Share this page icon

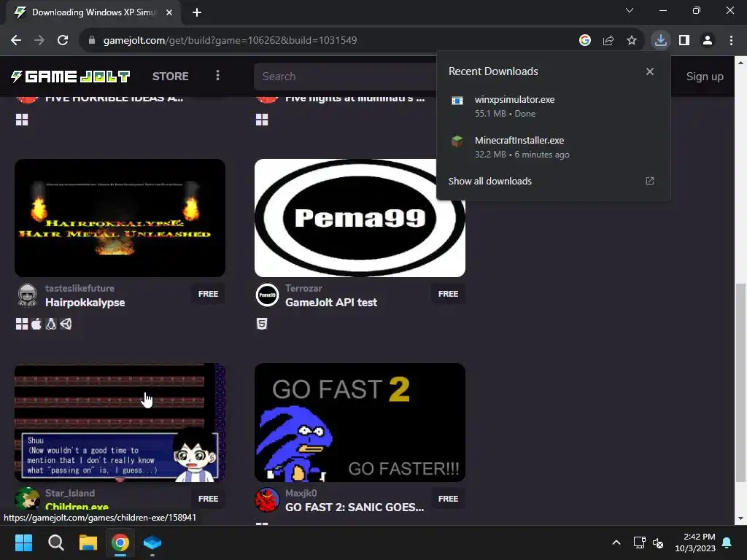[x=608, y=40]
